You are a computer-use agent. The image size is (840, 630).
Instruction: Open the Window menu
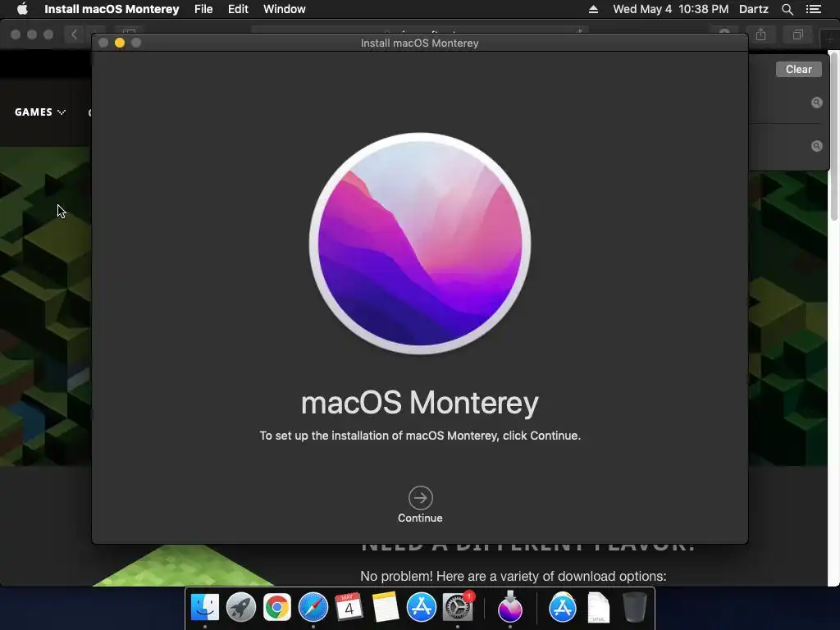(285, 9)
